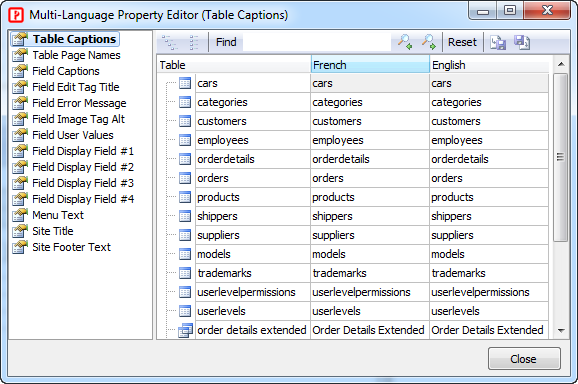
Task: Click the vertical scrollbar thumb
Action: tap(561, 157)
